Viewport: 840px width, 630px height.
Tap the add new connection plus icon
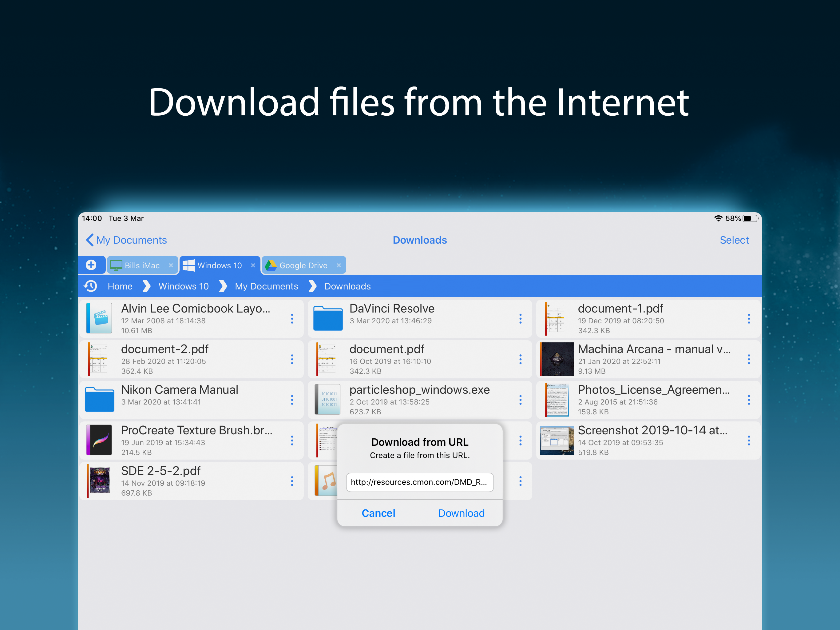91,265
